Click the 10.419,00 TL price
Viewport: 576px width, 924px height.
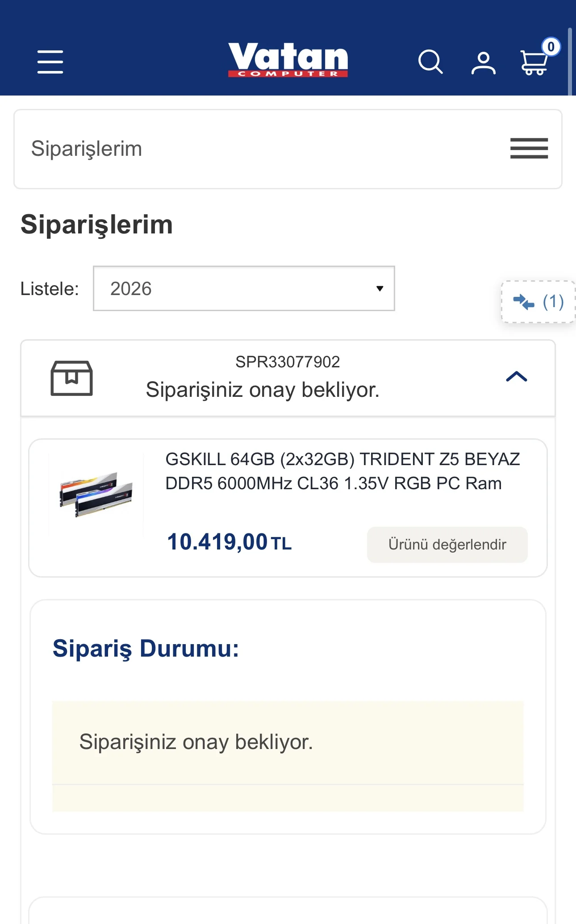pos(229,542)
